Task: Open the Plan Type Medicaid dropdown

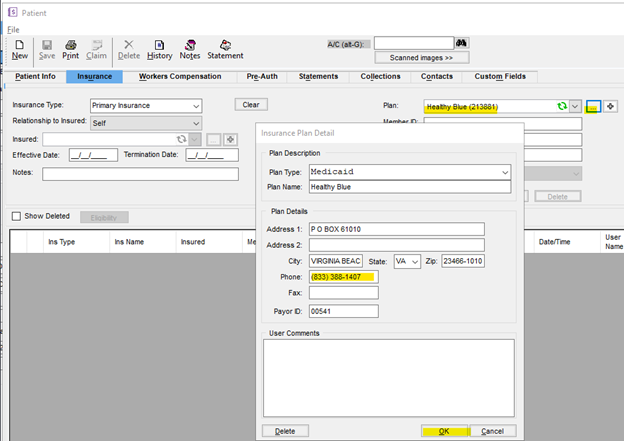Action: 505,172
